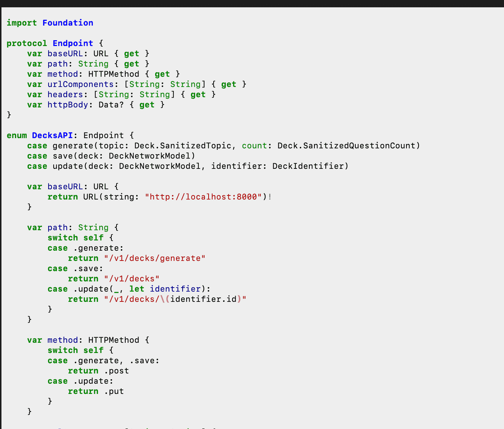Click DeckNetworkModel in the save case
Viewport: 504px width, 429px height.
150,156
